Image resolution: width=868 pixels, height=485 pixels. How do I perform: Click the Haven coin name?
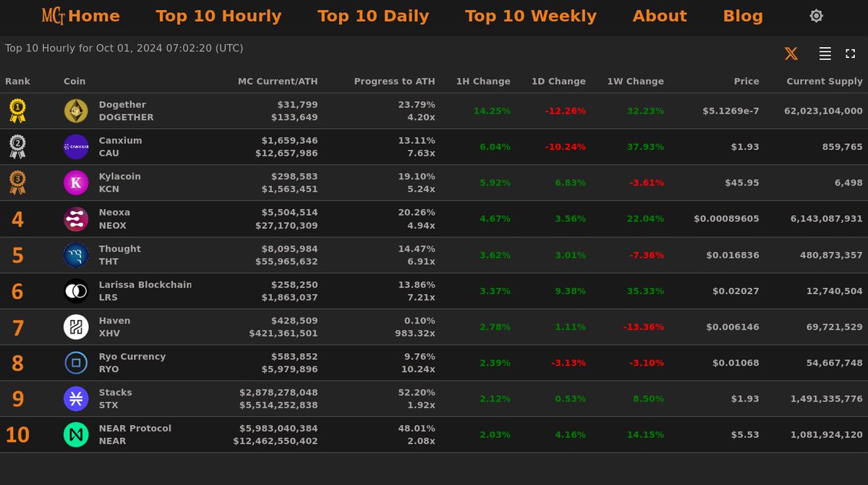[x=115, y=321]
